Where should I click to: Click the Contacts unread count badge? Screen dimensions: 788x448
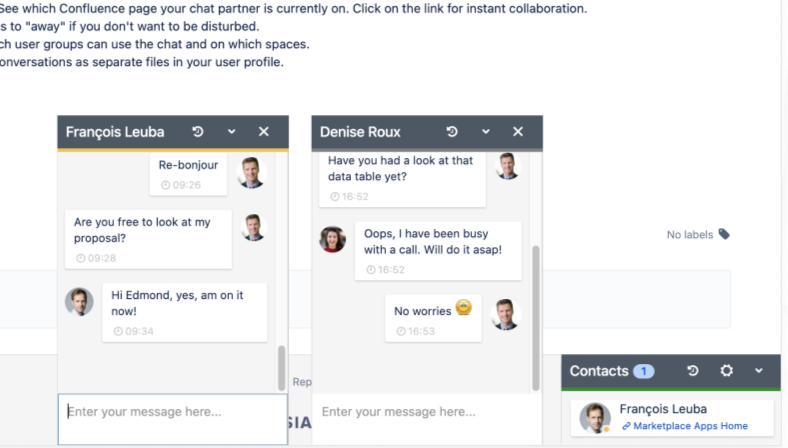644,371
